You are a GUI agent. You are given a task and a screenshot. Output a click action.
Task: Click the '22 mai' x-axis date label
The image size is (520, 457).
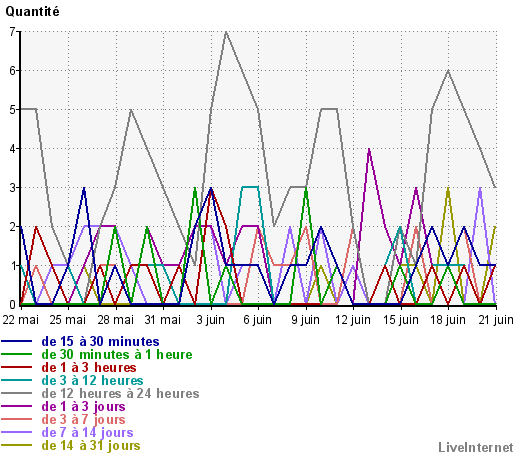click(21, 320)
